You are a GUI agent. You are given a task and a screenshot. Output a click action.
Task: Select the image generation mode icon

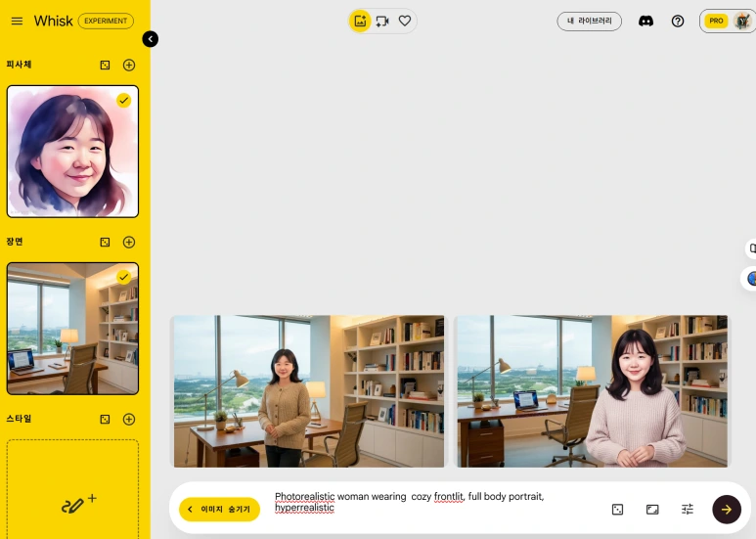click(x=360, y=22)
